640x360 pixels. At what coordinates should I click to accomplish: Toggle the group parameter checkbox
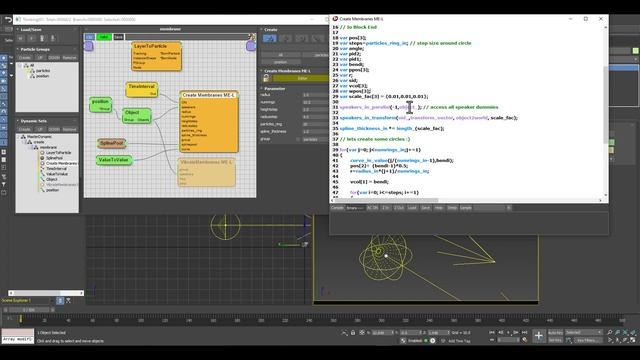tap(298, 139)
